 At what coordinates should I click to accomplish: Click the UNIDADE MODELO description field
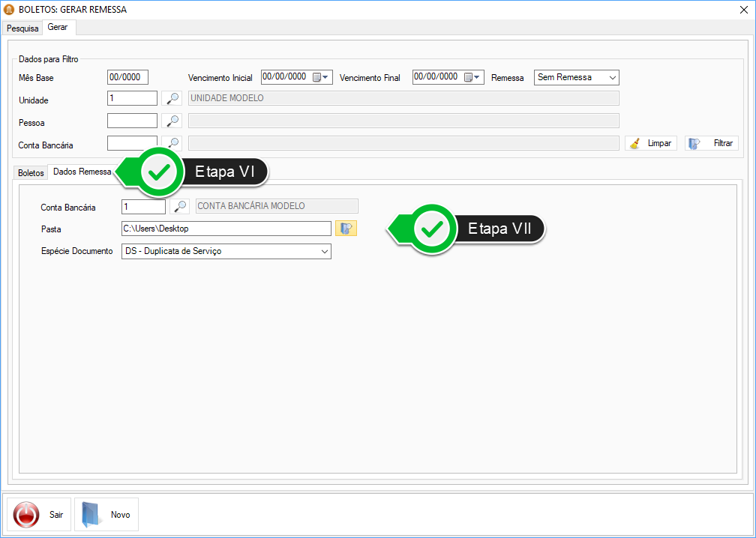403,98
